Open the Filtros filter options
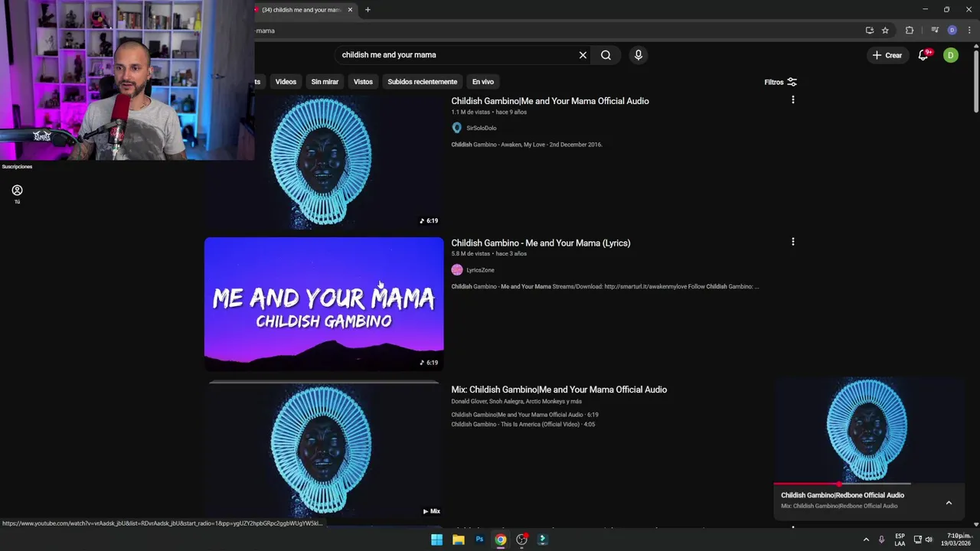980x551 pixels. tap(780, 82)
